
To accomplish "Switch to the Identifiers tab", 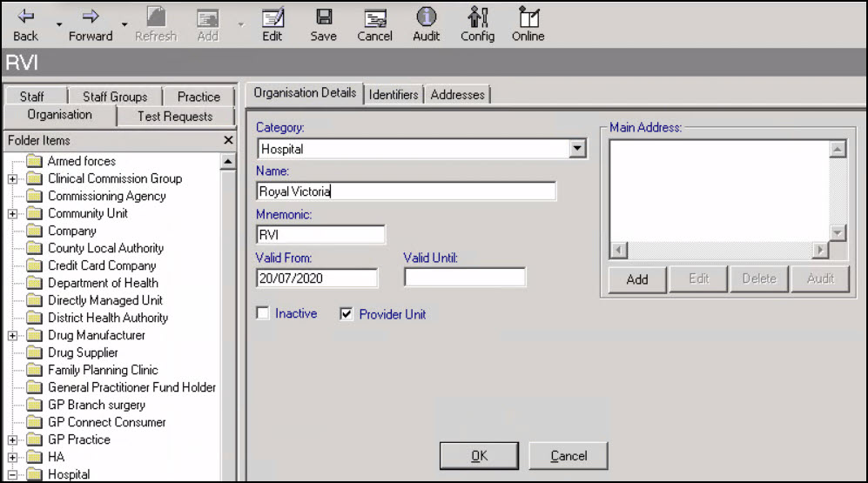I will 394,94.
